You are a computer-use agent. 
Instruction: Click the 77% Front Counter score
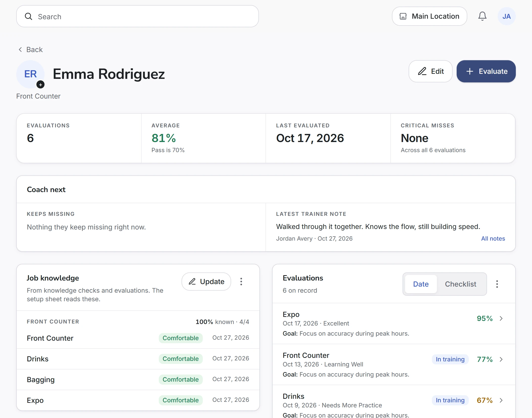485,359
